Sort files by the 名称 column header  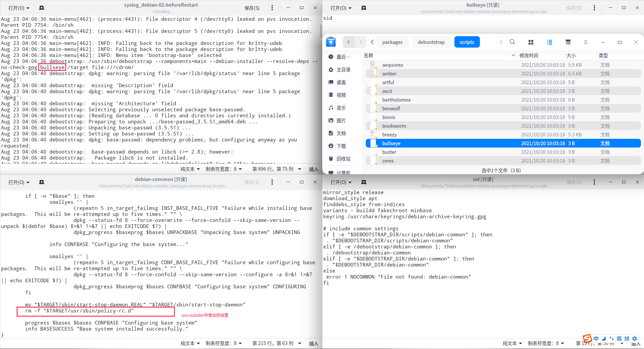(440, 55)
